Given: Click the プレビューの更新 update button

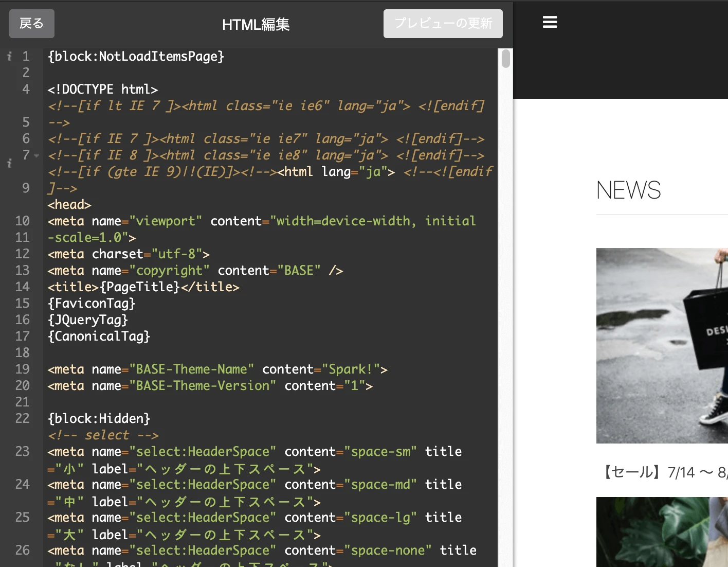Looking at the screenshot, I should [443, 23].
